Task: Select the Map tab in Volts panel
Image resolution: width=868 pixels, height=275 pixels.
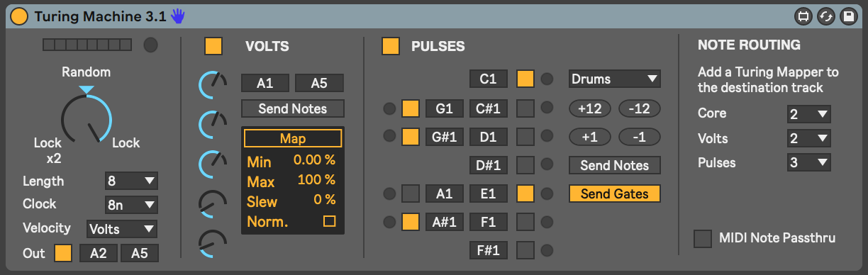Action: coord(293,138)
